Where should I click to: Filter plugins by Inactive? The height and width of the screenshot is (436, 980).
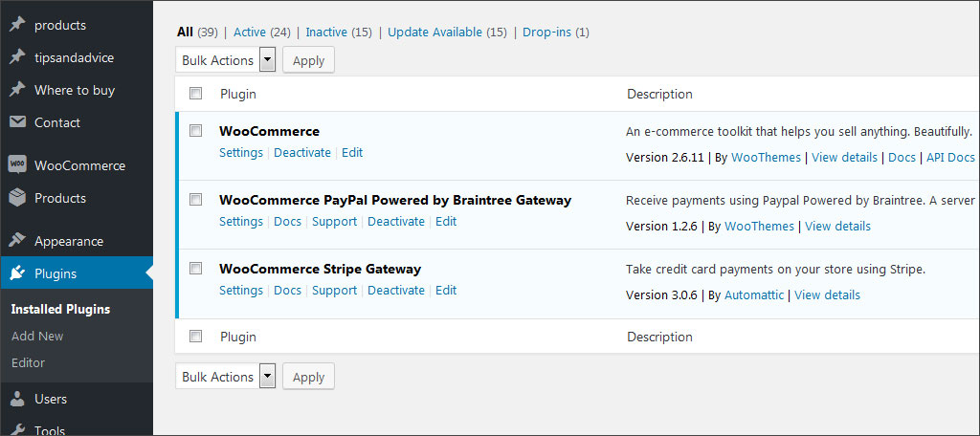click(326, 32)
